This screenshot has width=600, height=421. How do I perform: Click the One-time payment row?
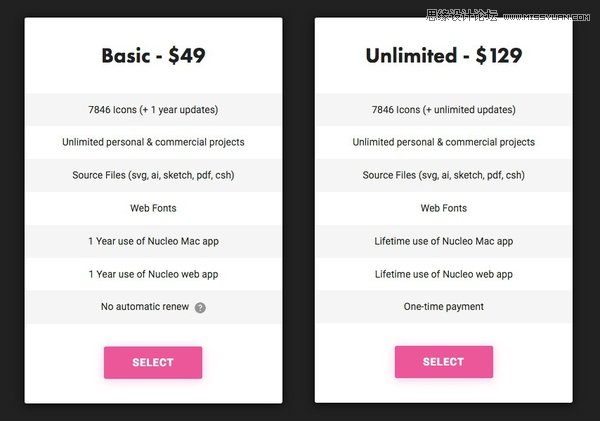[444, 307]
